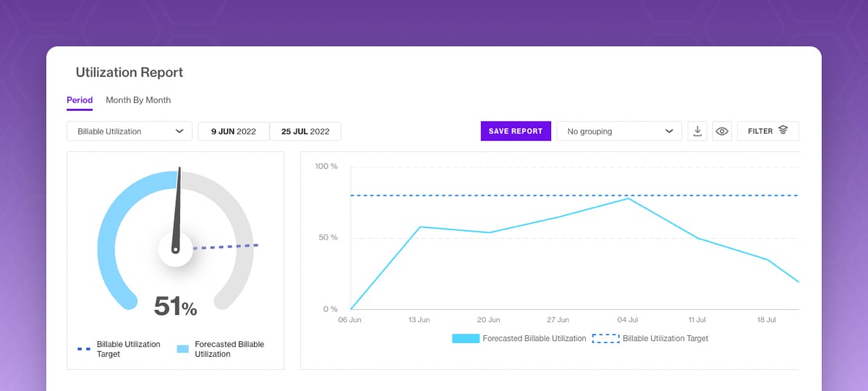Switch to the Month By Month tab

tap(138, 100)
